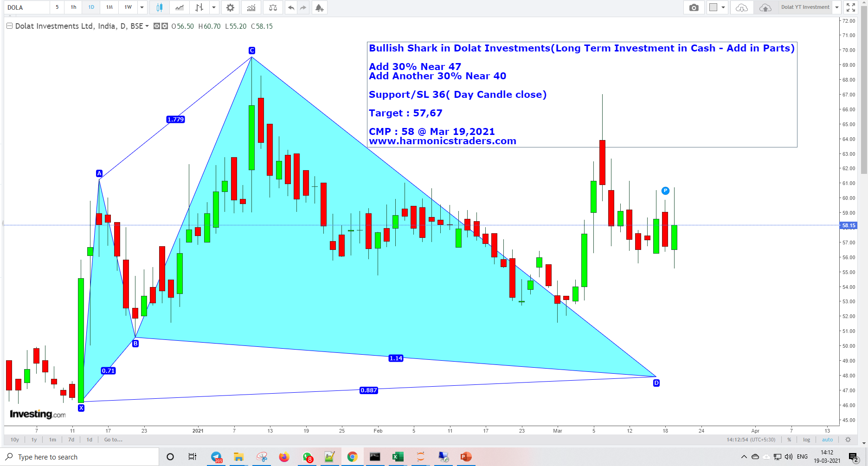Switch to the 1W weekly timeframe
The width and height of the screenshot is (868, 466).
129,7
